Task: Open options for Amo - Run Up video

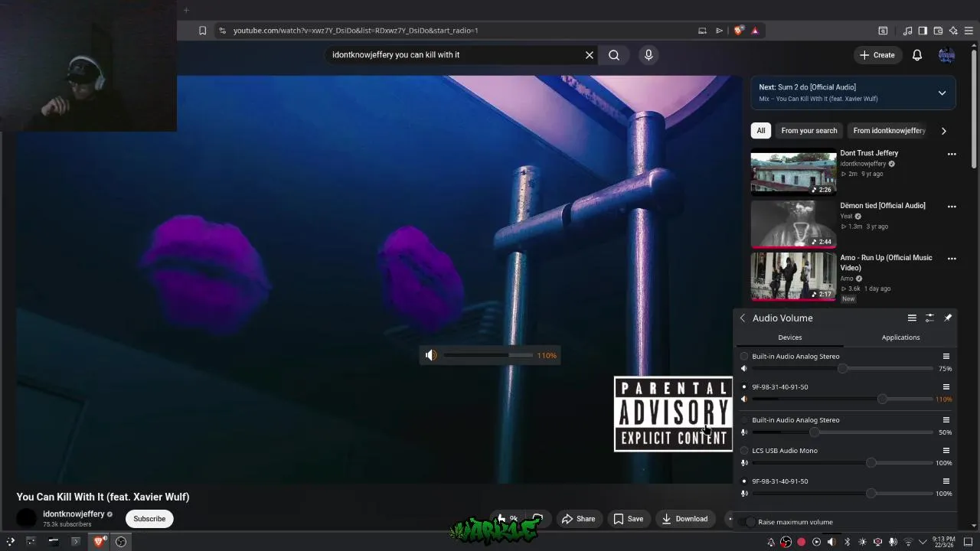Action: coord(952,259)
